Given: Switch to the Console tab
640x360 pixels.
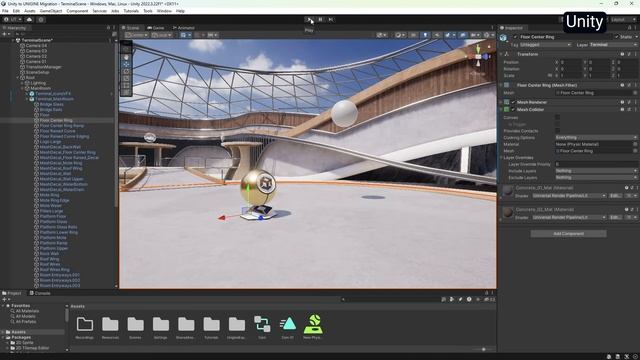Looking at the screenshot, I should [x=40, y=293].
